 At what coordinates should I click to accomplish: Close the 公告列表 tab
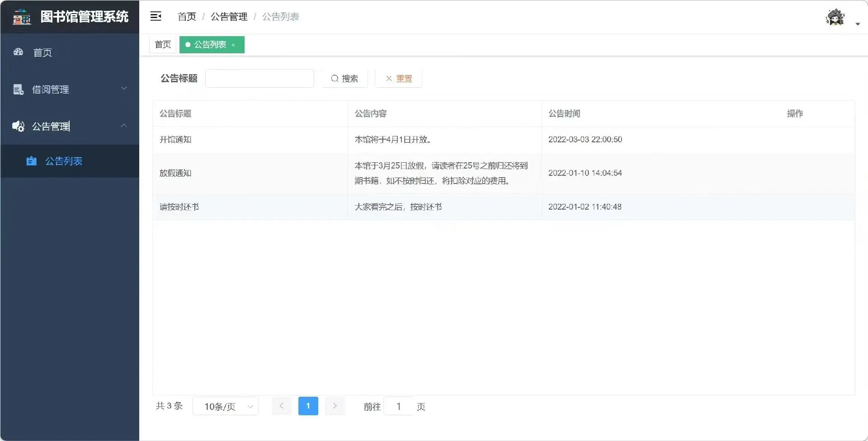click(x=233, y=45)
